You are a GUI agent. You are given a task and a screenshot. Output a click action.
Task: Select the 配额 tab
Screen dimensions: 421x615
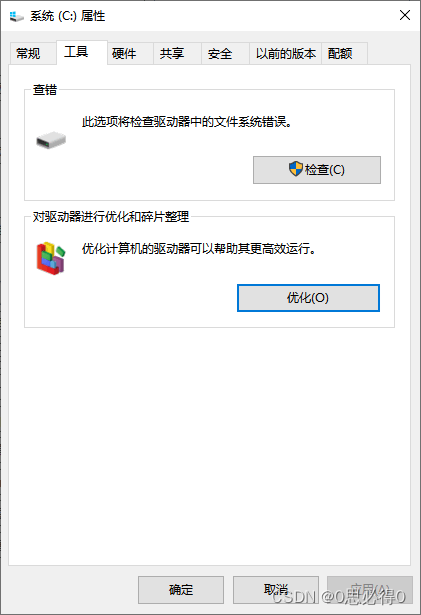coord(340,53)
